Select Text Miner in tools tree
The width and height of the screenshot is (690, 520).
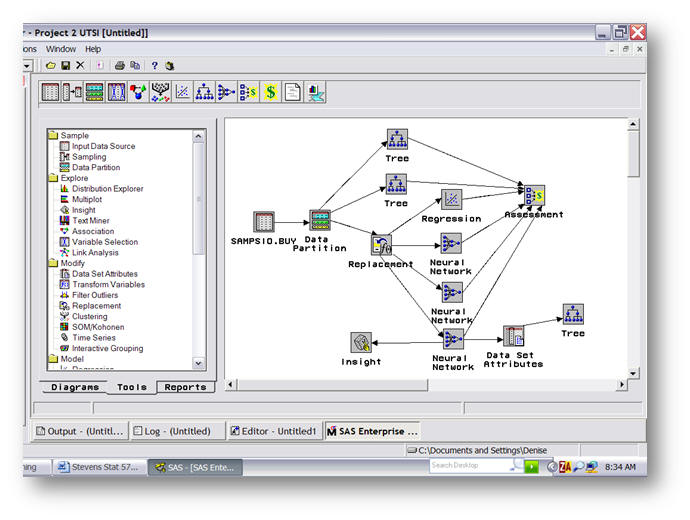click(x=91, y=220)
